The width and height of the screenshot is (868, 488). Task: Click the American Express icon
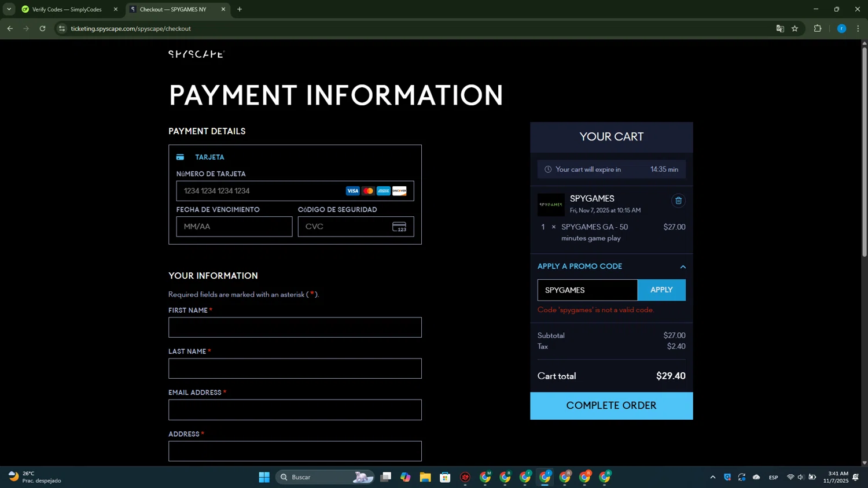tap(384, 191)
